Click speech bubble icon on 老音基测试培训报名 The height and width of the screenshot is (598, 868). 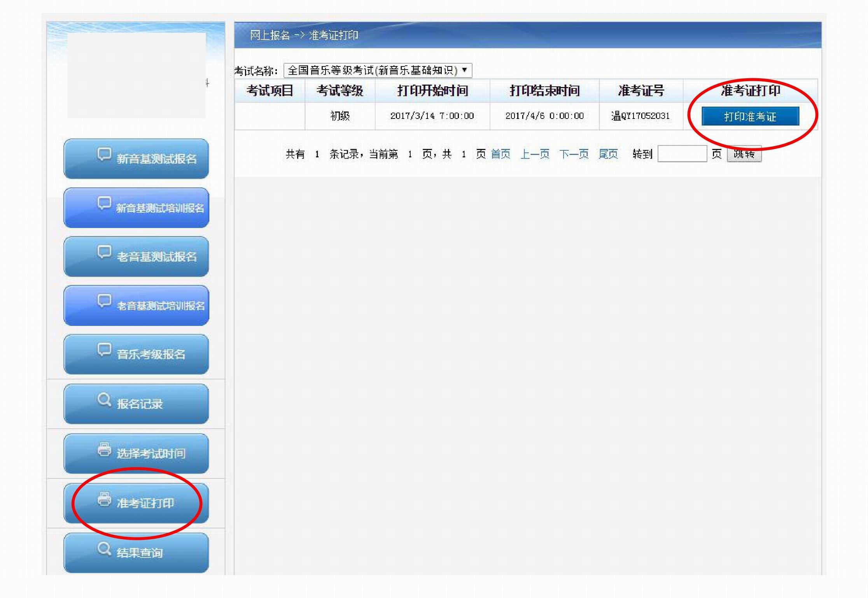104,301
